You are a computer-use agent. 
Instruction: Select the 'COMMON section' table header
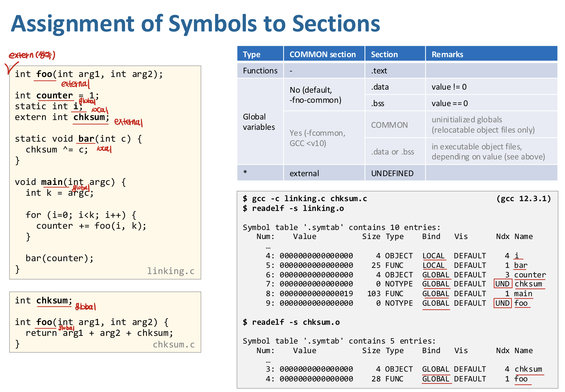click(x=324, y=54)
